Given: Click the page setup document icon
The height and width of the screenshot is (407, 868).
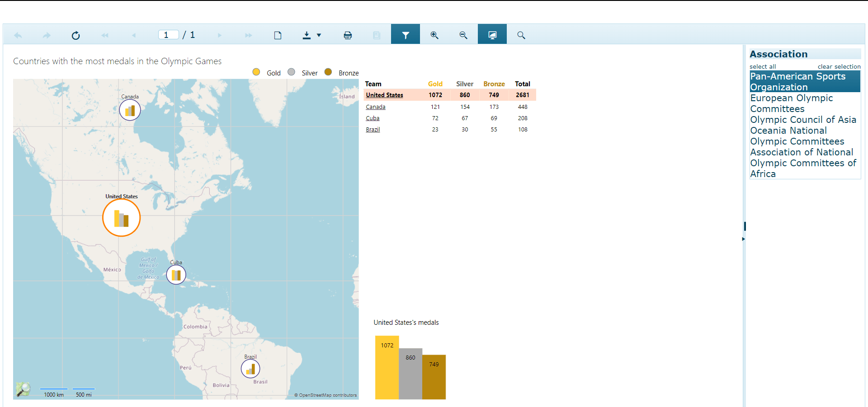Looking at the screenshot, I should [278, 35].
